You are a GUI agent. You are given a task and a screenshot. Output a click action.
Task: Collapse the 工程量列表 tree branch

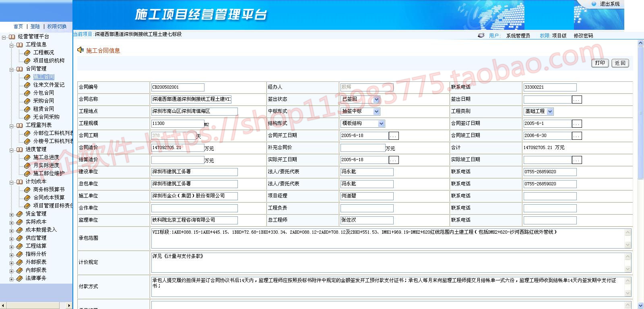(12, 126)
